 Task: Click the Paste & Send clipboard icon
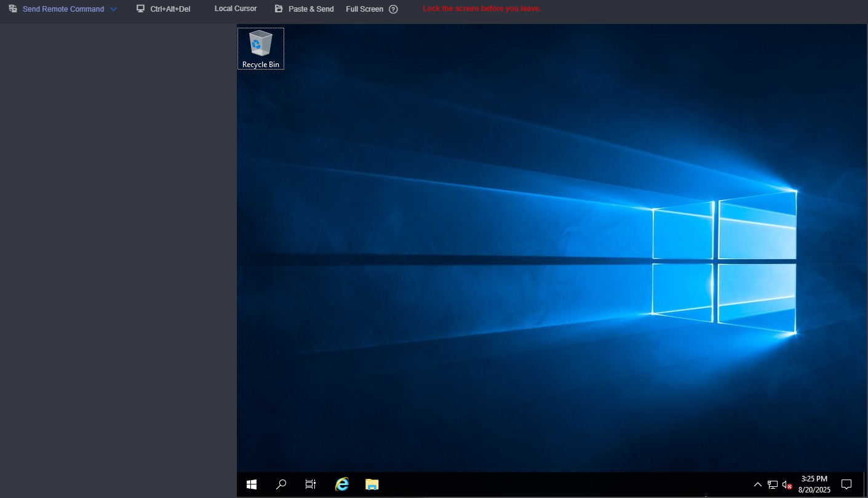click(x=279, y=9)
